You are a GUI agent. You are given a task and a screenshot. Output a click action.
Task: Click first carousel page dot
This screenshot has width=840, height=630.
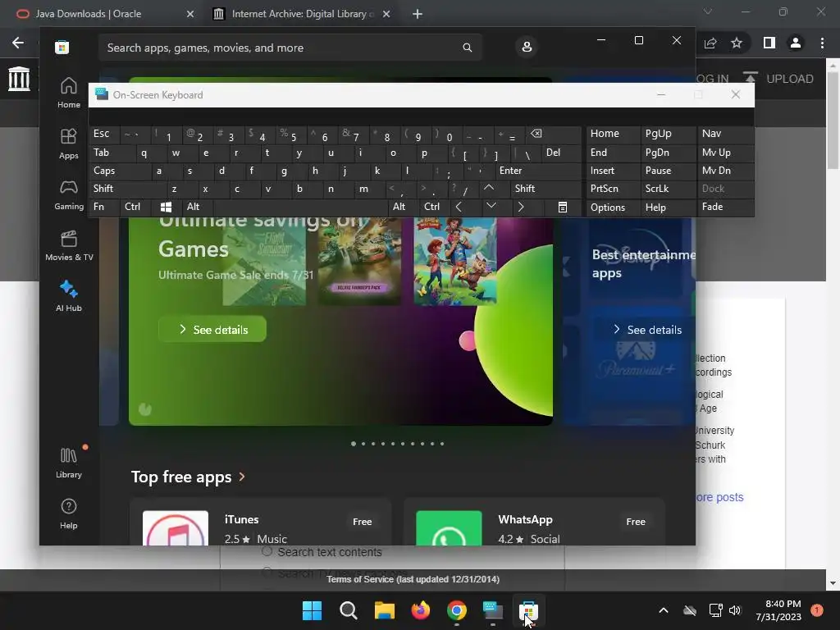point(354,444)
